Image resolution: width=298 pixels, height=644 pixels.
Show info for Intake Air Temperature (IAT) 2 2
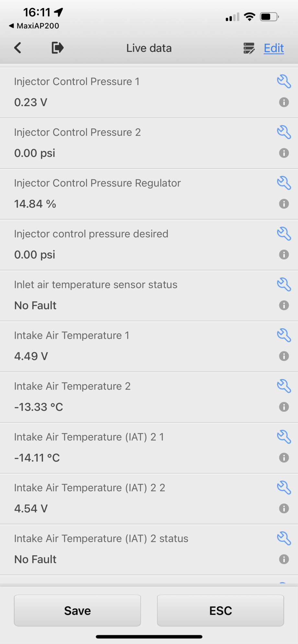click(284, 509)
